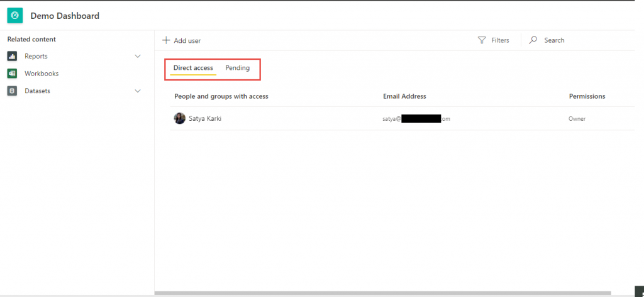
Task: Sort by People and groups with access header
Action: pyautogui.click(x=221, y=96)
